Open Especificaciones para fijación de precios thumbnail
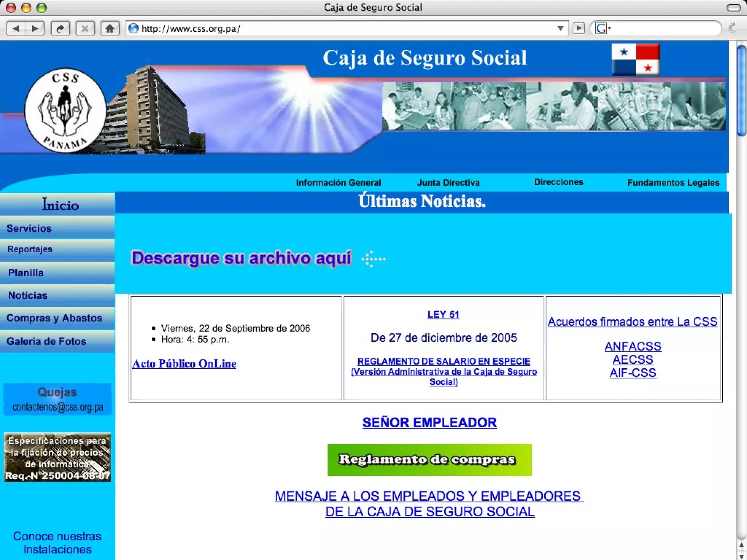 point(57,457)
